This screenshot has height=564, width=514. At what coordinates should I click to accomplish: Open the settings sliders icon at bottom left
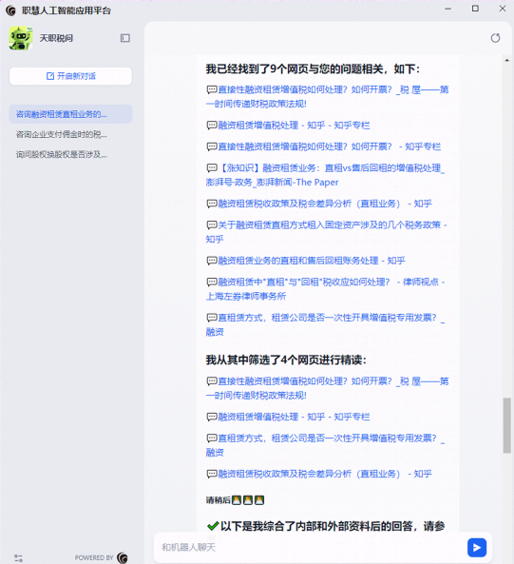click(18, 558)
